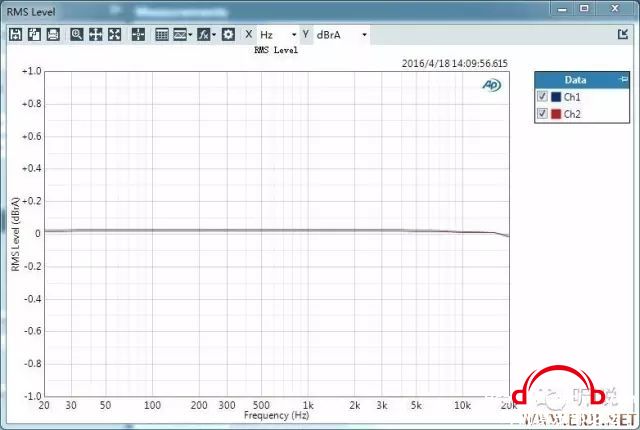Click the Data legend panel header
Screen dimensions: 640x430
point(582,80)
